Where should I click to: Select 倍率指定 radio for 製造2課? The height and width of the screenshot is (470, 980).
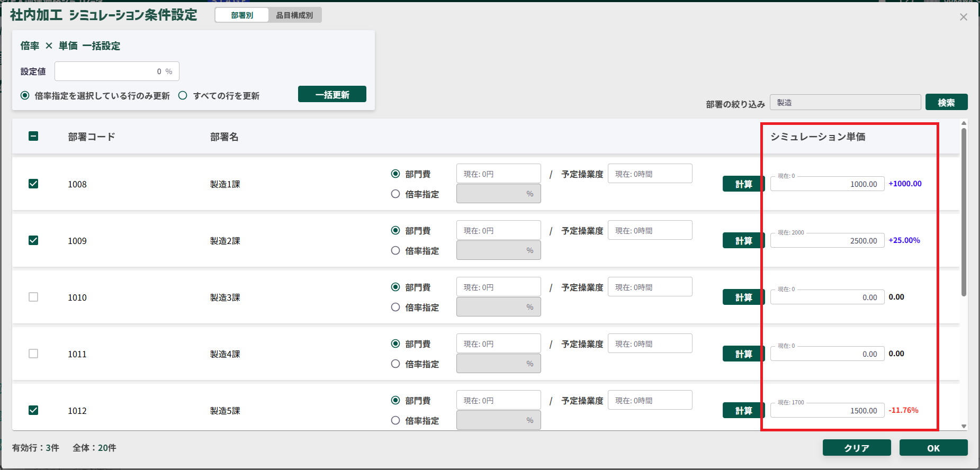point(395,251)
